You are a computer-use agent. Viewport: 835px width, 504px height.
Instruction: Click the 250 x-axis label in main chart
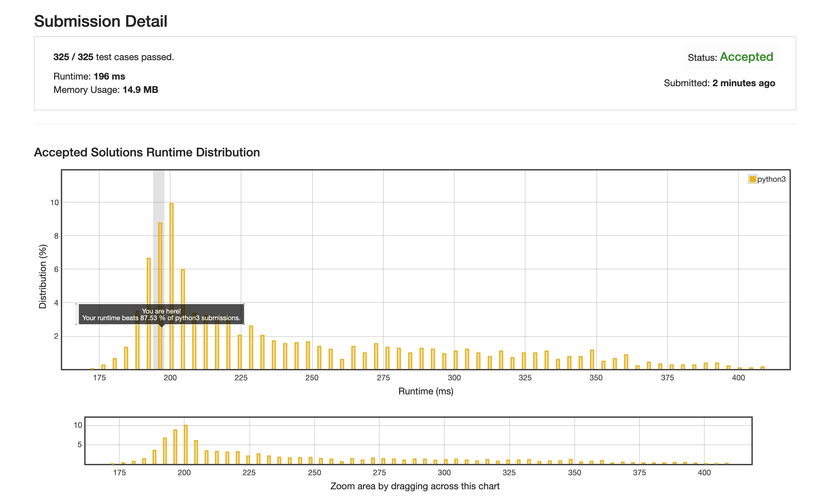(x=312, y=378)
